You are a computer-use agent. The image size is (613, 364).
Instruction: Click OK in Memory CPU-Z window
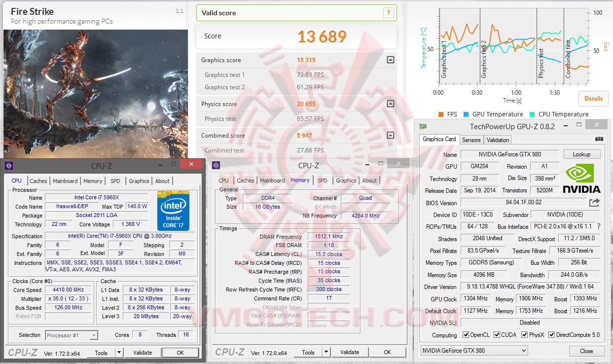[x=387, y=352]
